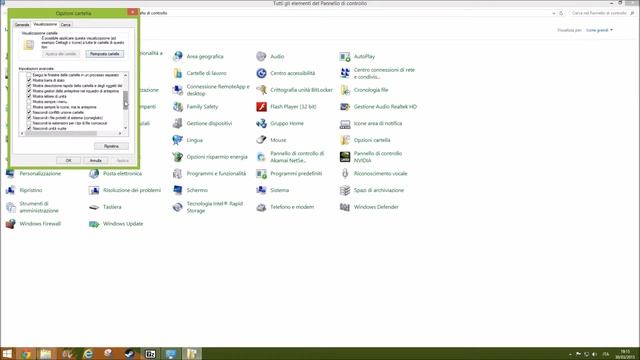Confirm dialog with OK button
Viewport: 640px width, 360px height.
[68, 160]
